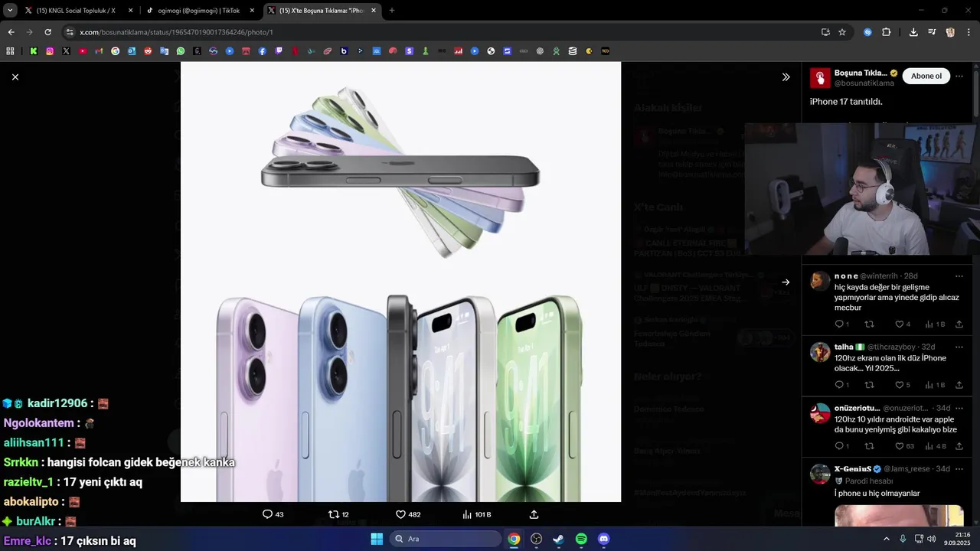The height and width of the screenshot is (551, 980).
Task: Reply to talha's comment
Action: coord(841,385)
